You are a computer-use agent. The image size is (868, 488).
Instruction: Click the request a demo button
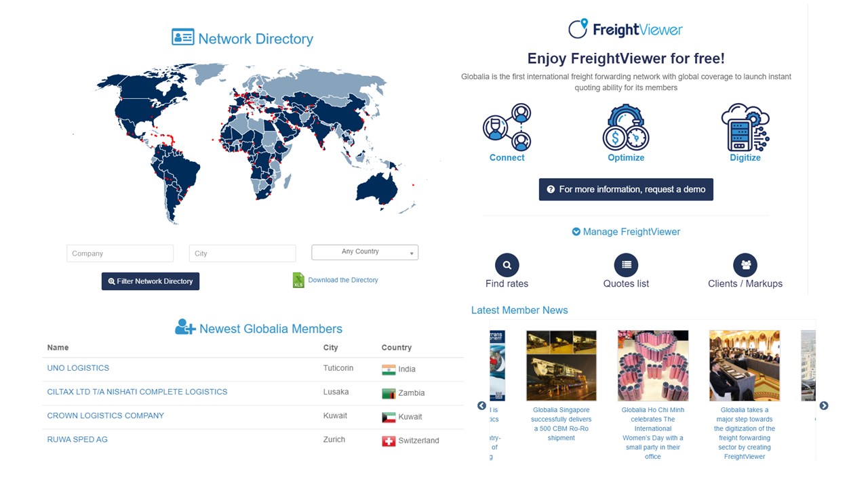click(x=625, y=189)
